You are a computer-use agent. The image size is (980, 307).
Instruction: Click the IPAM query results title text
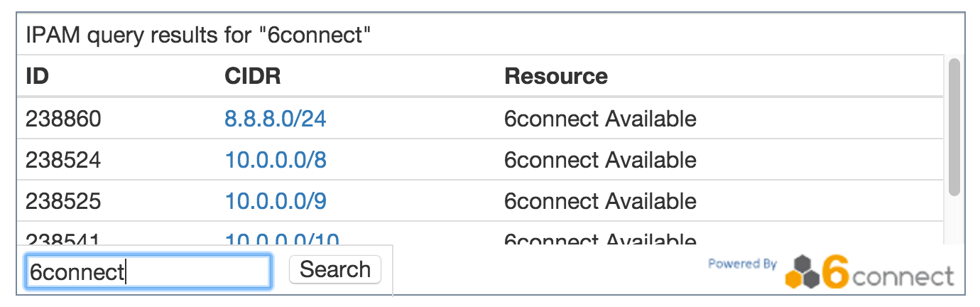199,35
